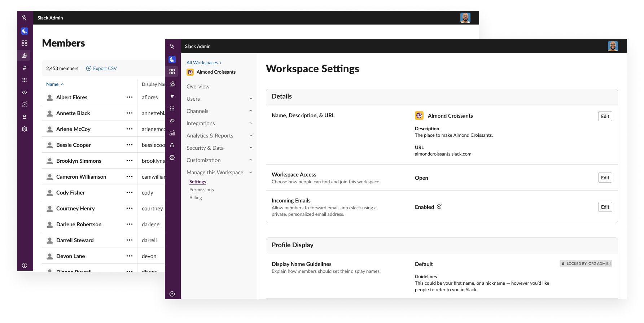Screen dimensions: 644x323
Task: Click the almondcroissants.slack.com URL text
Action: click(x=443, y=154)
